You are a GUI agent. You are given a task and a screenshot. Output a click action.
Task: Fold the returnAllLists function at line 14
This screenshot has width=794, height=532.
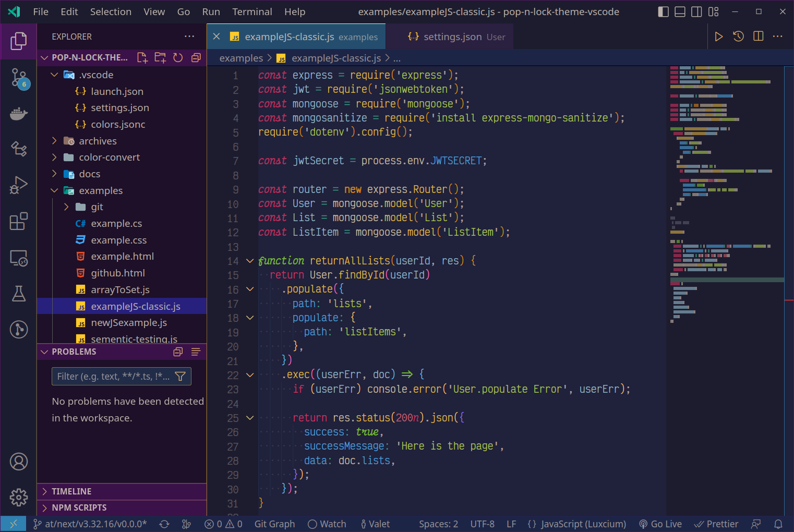pos(250,261)
